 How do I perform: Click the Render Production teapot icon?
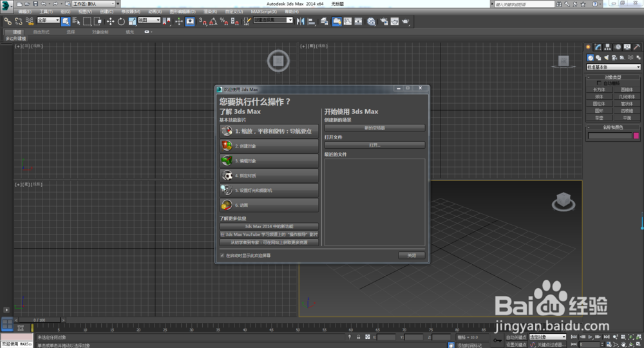pos(406,21)
